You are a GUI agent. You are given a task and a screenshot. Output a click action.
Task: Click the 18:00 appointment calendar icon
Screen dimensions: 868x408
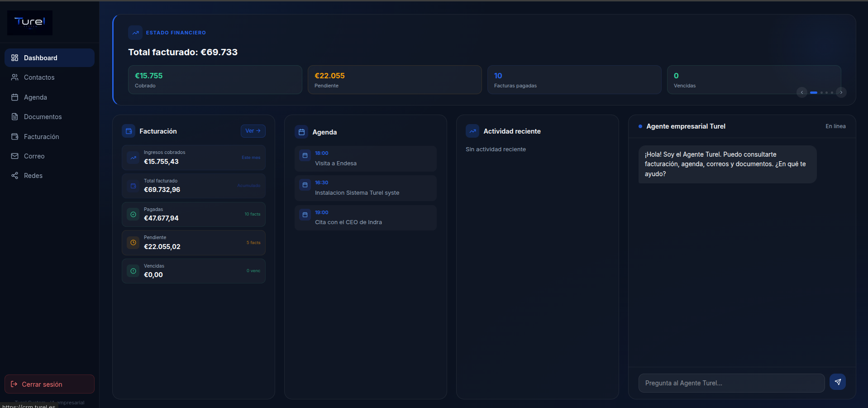pos(305,155)
